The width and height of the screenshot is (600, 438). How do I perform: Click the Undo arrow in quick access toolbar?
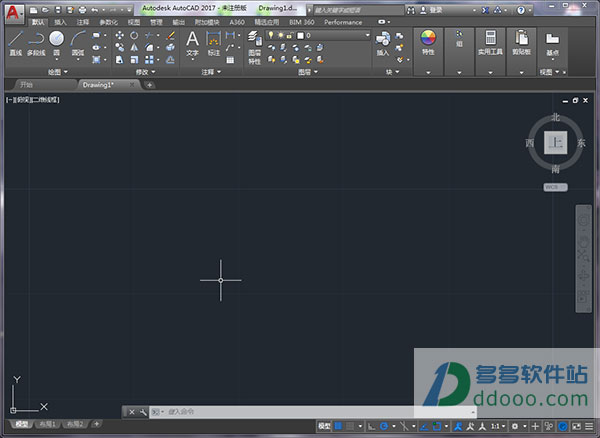(x=95, y=10)
